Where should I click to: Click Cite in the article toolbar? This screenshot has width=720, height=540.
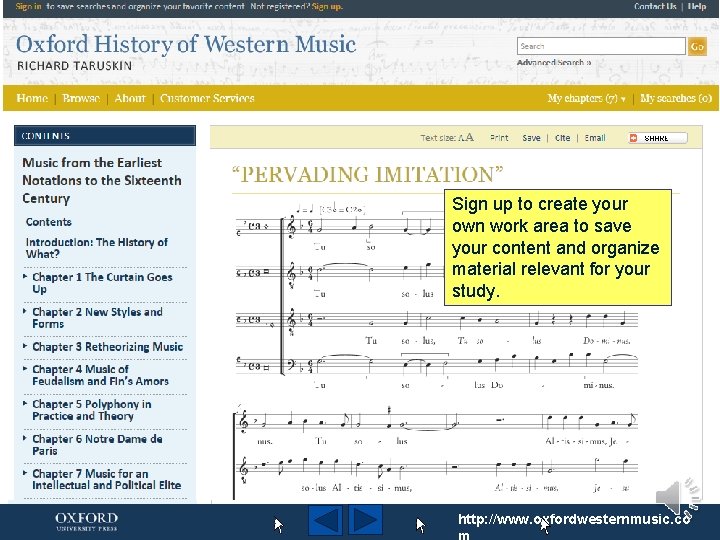(562, 138)
